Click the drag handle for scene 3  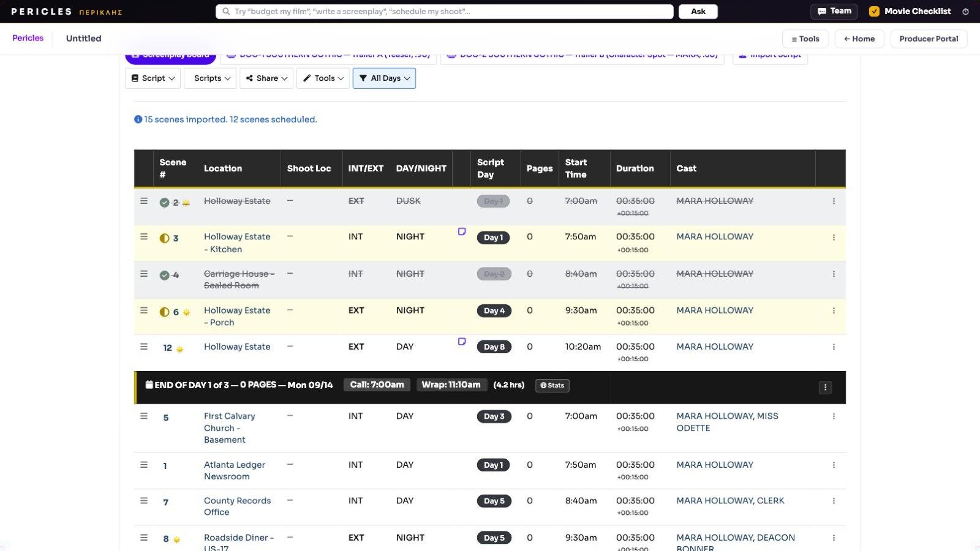point(144,237)
